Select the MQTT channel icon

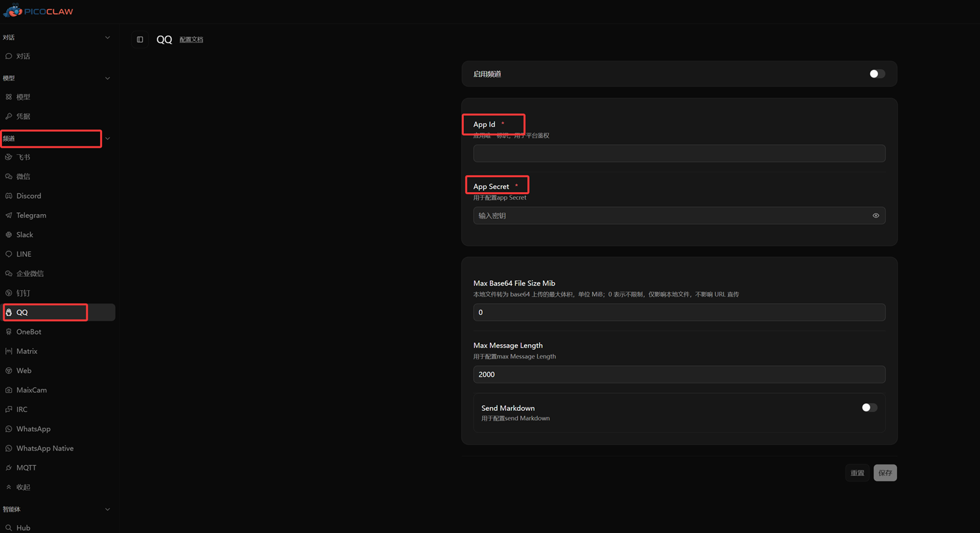pyautogui.click(x=8, y=468)
